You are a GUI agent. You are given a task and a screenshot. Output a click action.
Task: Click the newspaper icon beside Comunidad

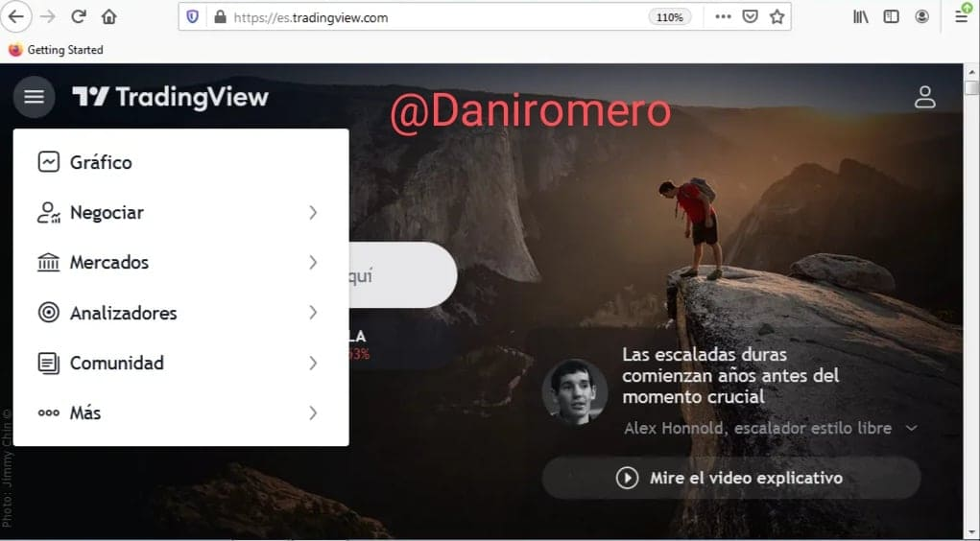[48, 363]
